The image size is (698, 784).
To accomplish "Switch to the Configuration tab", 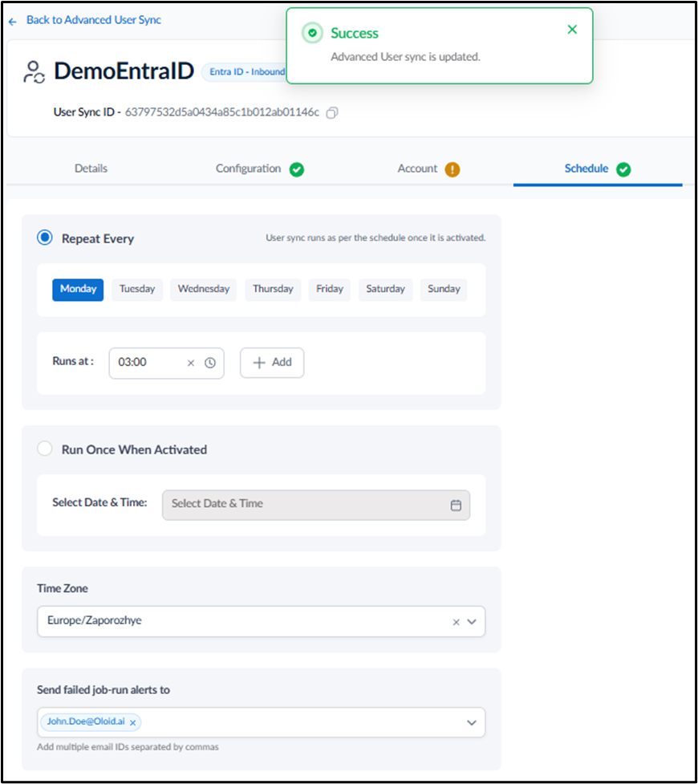I will pyautogui.click(x=248, y=169).
